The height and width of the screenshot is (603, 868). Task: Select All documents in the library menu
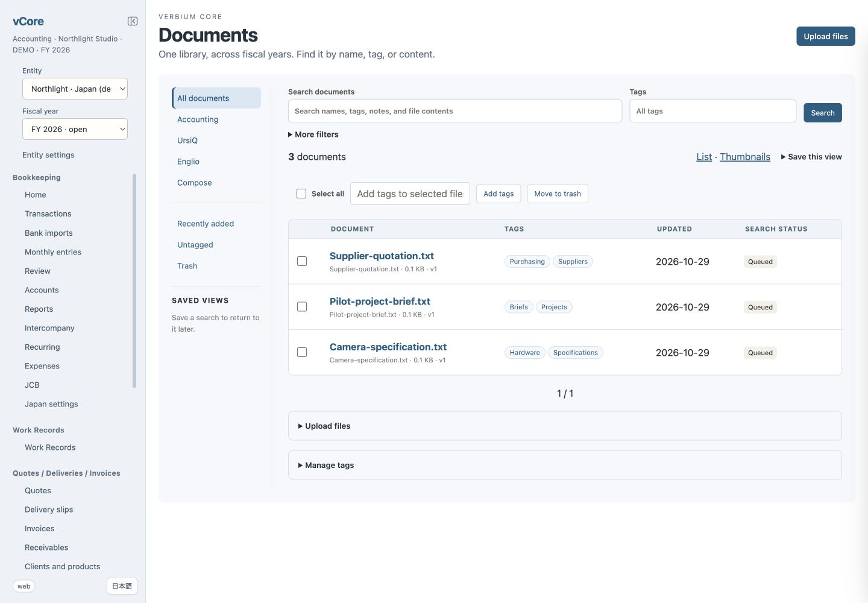(216, 98)
